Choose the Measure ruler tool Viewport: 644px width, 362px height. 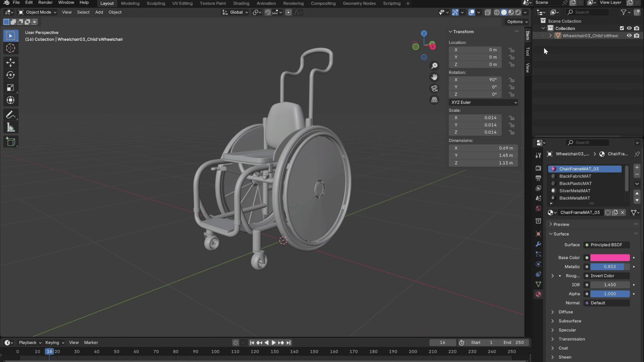(x=10, y=128)
